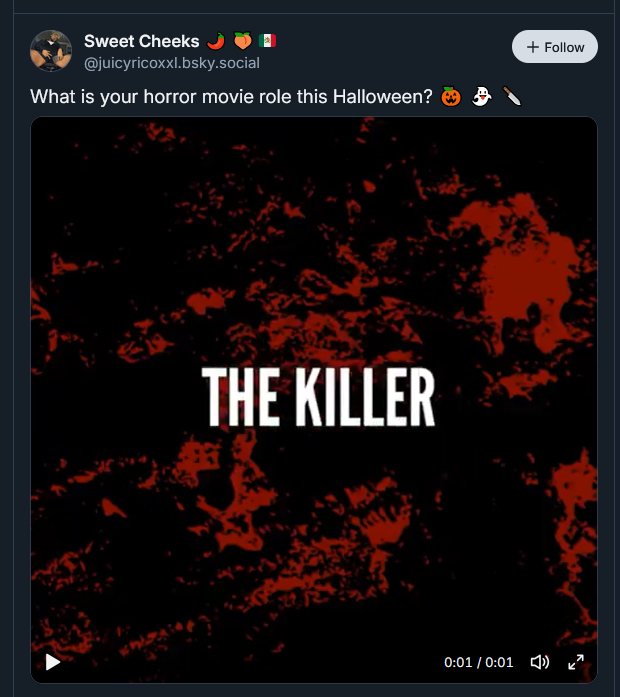
Task: Click the 0:01 / 0:01 time display
Action: [x=479, y=662]
